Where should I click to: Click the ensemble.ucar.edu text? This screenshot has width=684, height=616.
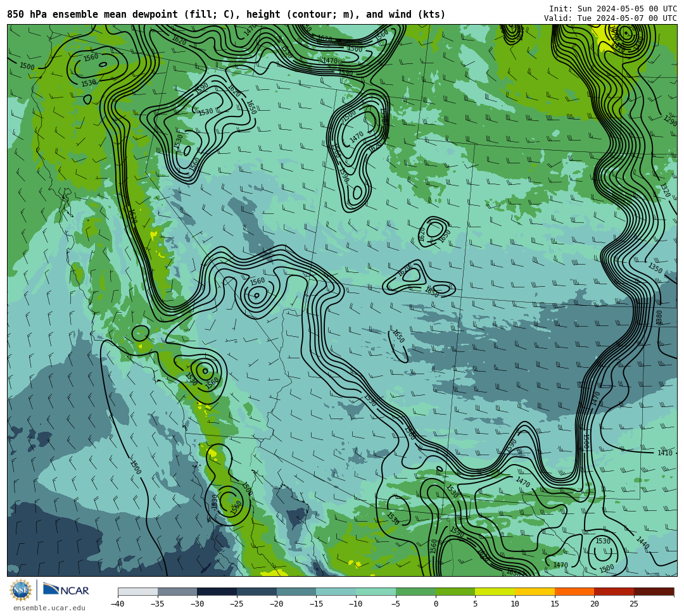49,608
